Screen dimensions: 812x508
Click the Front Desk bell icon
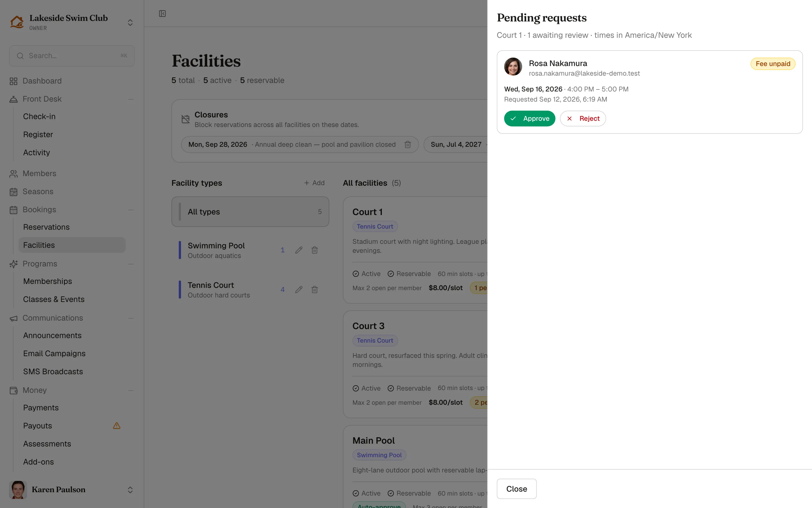(x=14, y=99)
